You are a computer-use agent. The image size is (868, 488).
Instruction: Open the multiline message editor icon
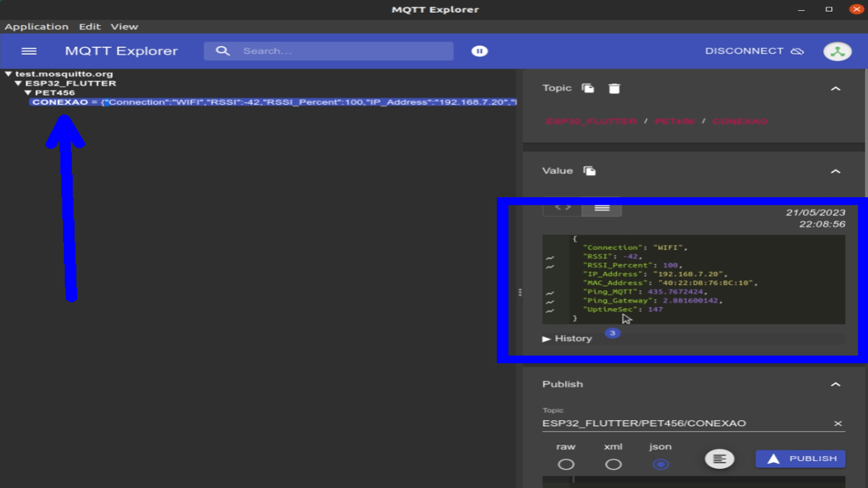pyautogui.click(x=719, y=458)
